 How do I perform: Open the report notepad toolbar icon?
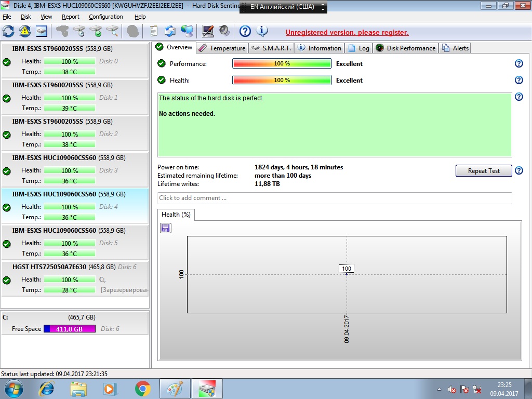(x=154, y=31)
